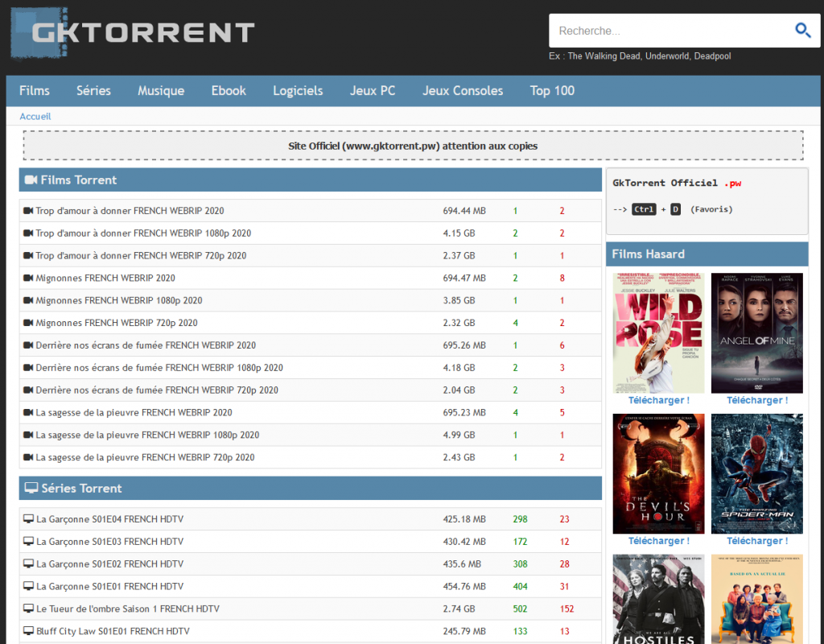
Task: Click camera icon beside Derrière nos écrans 1080p
Action: (x=28, y=367)
